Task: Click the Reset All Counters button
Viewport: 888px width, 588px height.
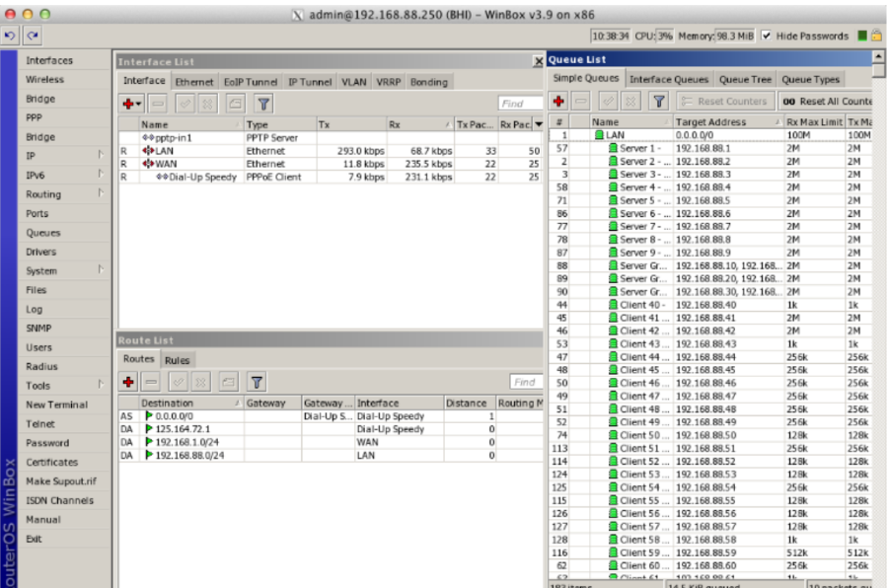Action: tap(826, 102)
